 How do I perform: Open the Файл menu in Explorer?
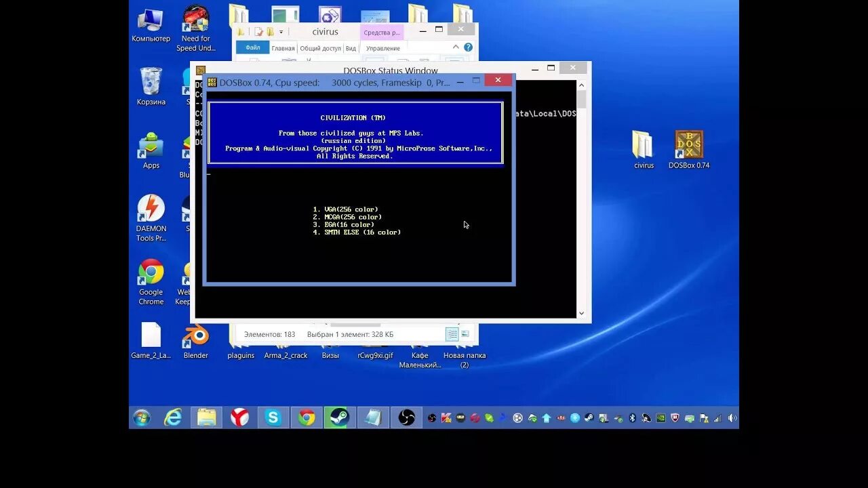point(252,48)
